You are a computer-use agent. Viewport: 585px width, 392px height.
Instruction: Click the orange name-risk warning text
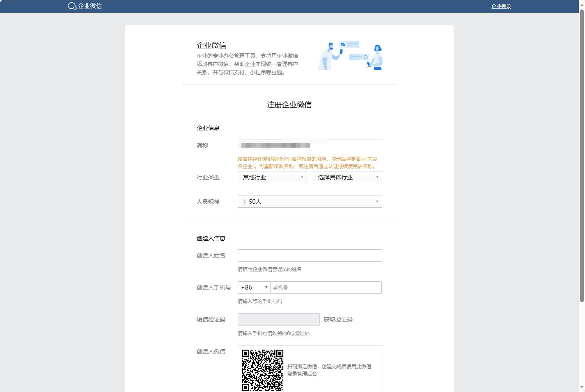click(307, 162)
